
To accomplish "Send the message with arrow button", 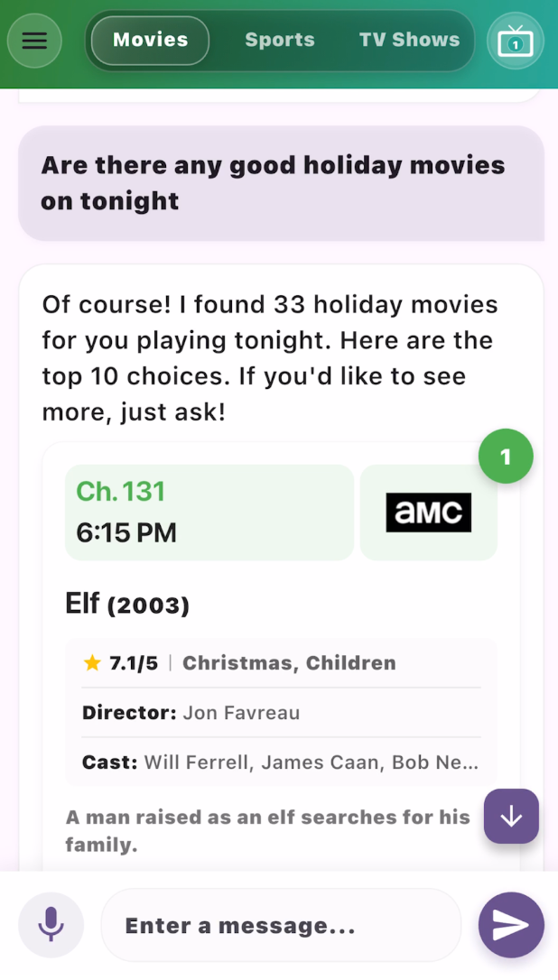I will 511,925.
